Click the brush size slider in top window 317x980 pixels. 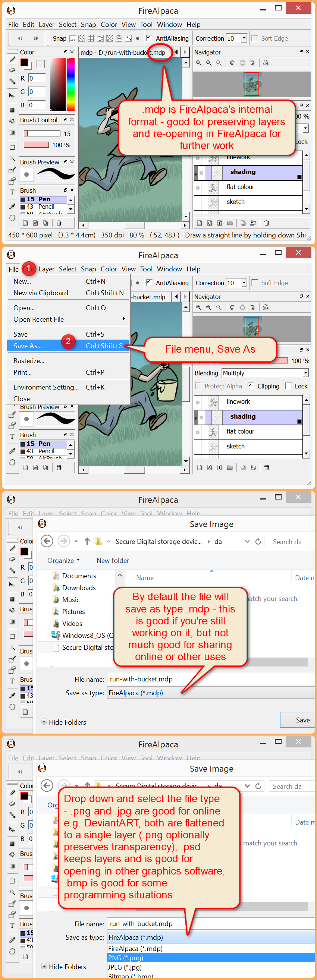[x=42, y=133]
